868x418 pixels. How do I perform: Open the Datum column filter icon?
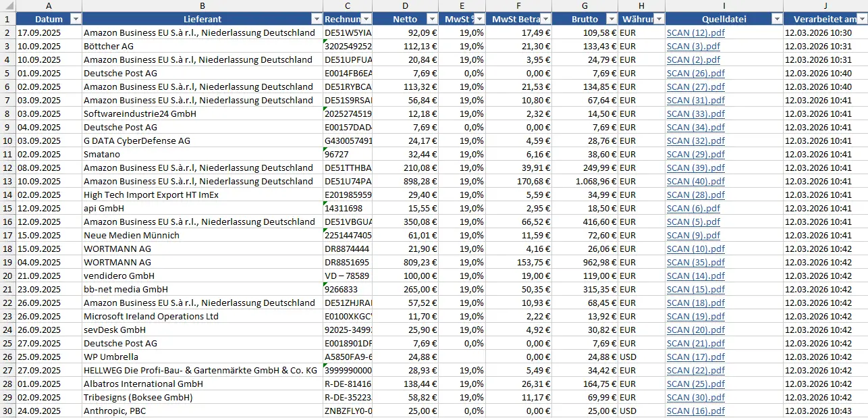[75, 19]
